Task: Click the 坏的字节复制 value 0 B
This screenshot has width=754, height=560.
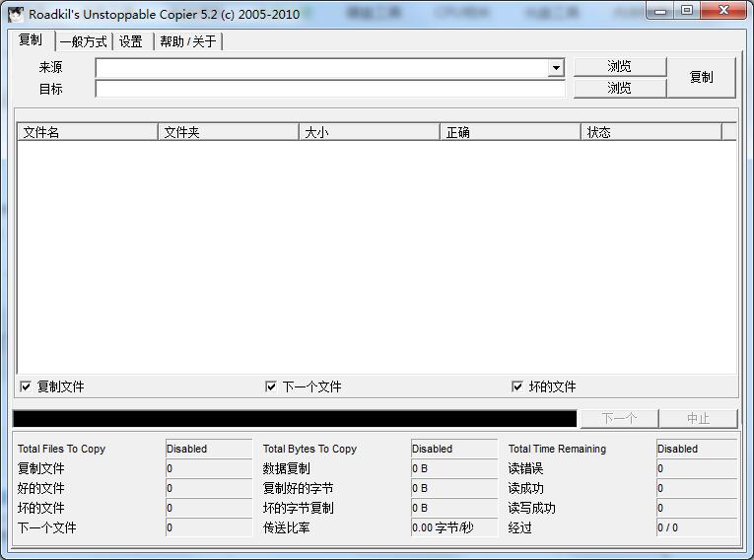Action: click(454, 508)
